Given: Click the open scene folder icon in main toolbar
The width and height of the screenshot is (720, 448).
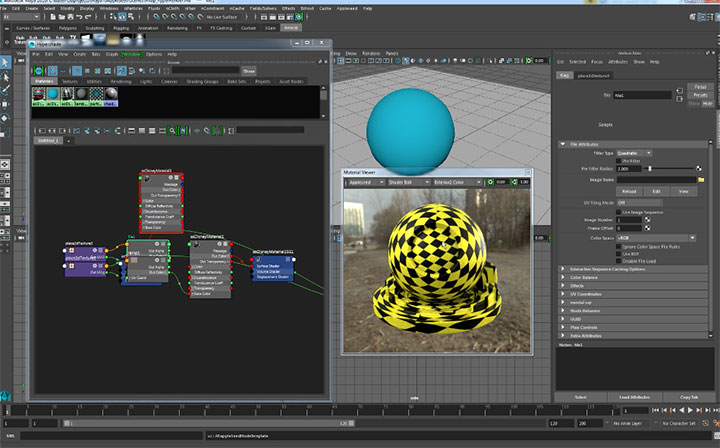Looking at the screenshot, I should click(62, 17).
